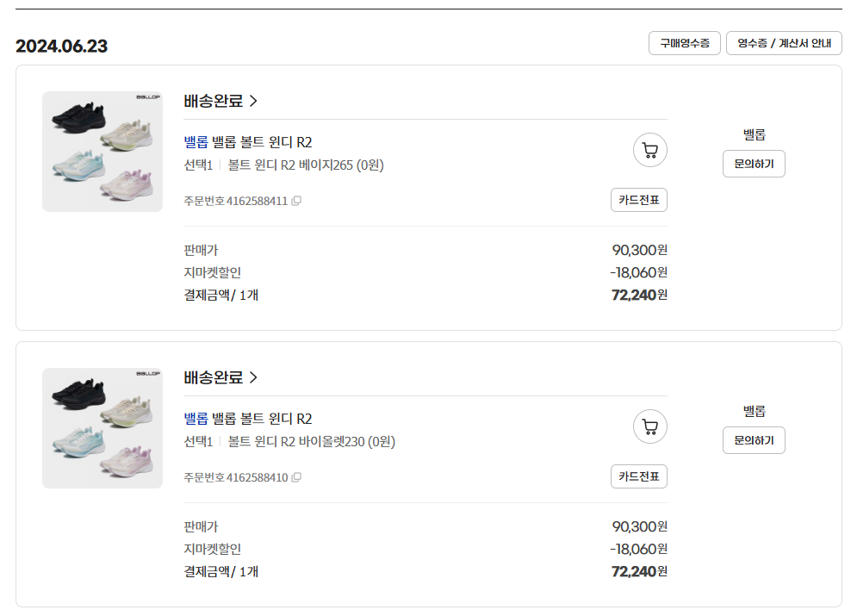
Task: View 카드전표 for beige shoe order
Action: pyautogui.click(x=639, y=200)
